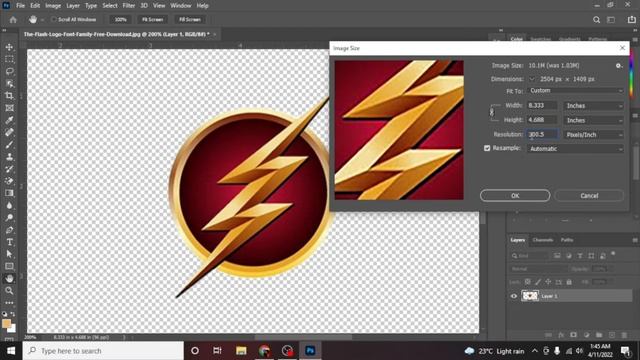Open File Explorer from taskbar
This screenshot has height=360, width=640.
pos(241,351)
